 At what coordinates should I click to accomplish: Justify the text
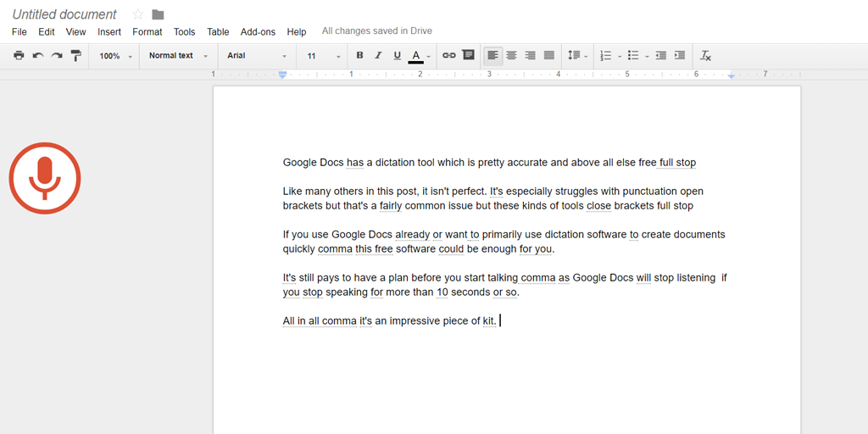point(549,55)
